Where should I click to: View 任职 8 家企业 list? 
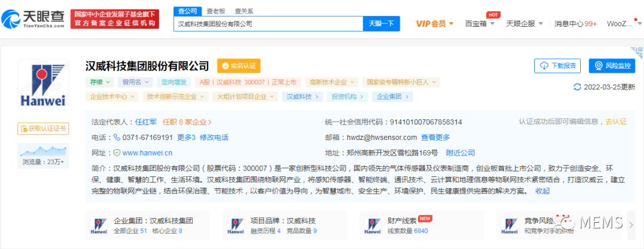tap(187, 122)
